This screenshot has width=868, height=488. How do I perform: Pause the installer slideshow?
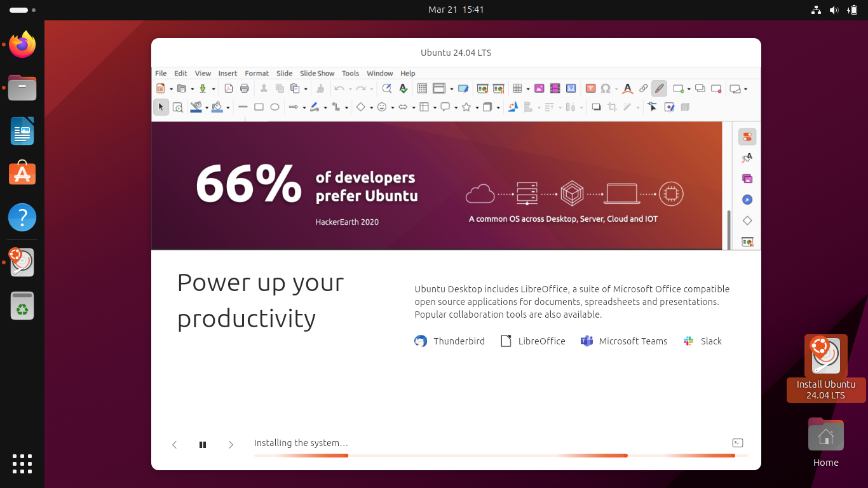click(x=203, y=445)
